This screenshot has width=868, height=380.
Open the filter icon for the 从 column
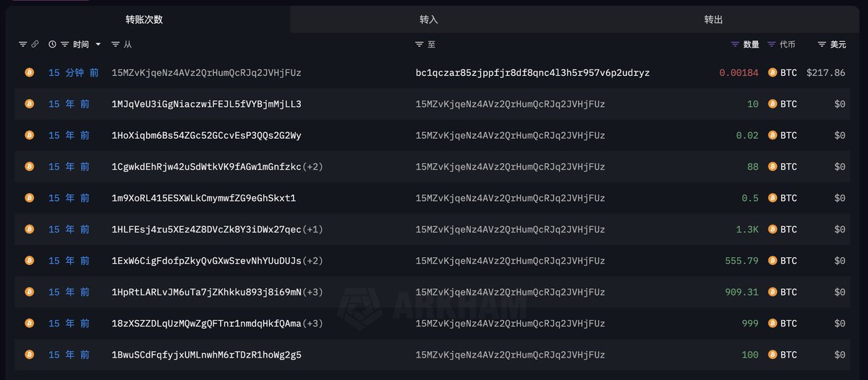116,45
